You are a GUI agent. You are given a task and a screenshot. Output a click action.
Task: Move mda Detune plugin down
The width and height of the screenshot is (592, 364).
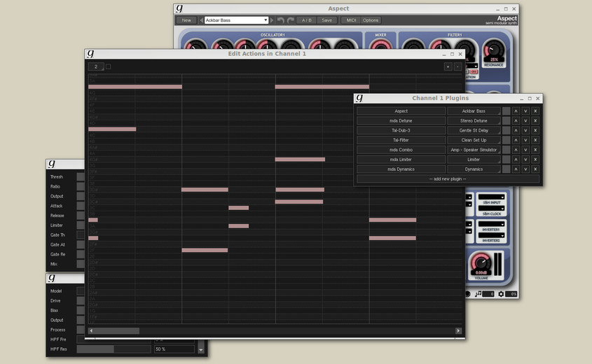click(x=525, y=120)
